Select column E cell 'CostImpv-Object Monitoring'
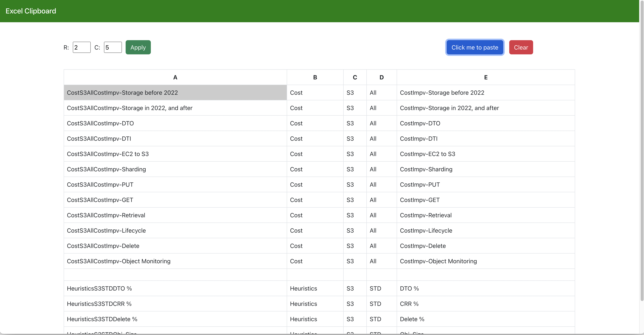This screenshot has width=644, height=335. point(486,261)
